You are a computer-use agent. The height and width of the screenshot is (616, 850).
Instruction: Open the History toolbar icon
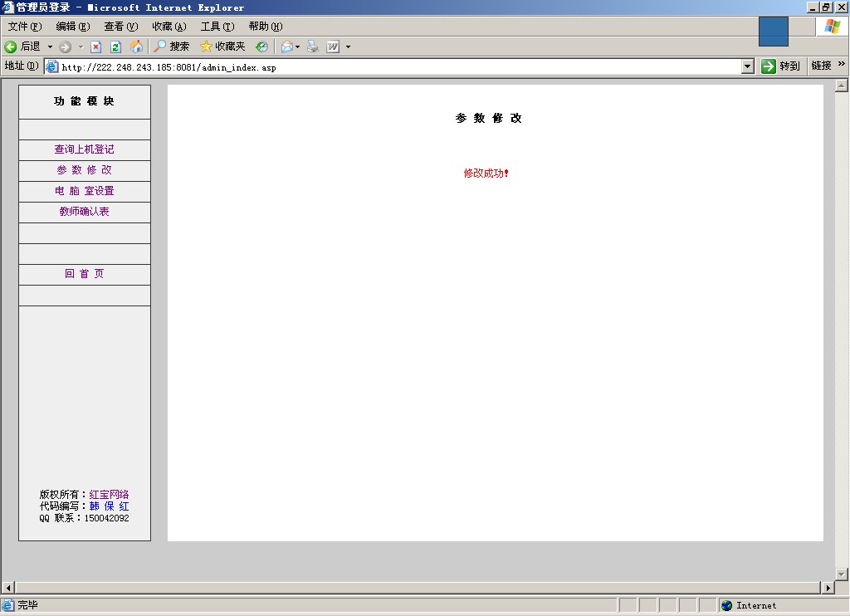click(261, 46)
